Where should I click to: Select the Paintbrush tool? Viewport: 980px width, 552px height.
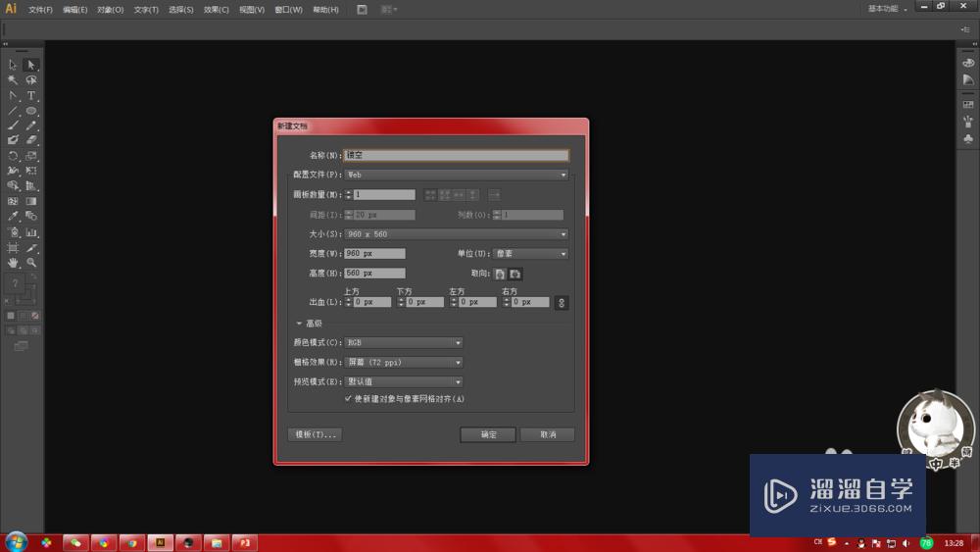pyautogui.click(x=13, y=125)
